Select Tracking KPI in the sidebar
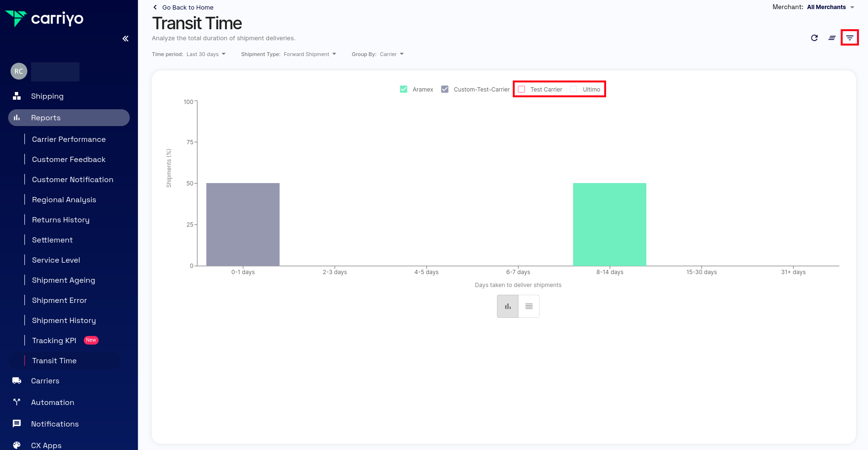 54,341
